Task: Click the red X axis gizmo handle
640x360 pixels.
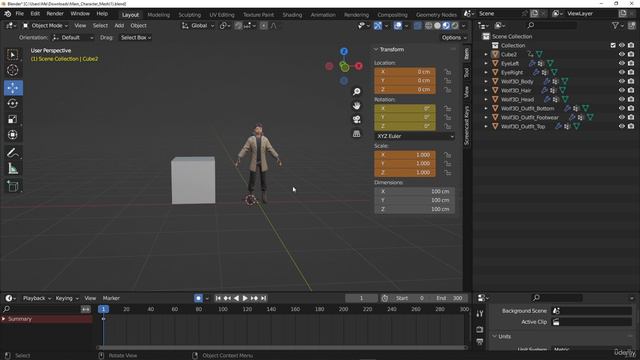Action: click(359, 66)
